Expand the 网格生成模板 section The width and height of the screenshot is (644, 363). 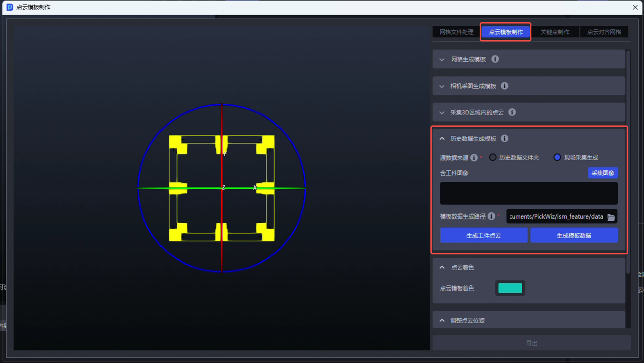point(442,60)
